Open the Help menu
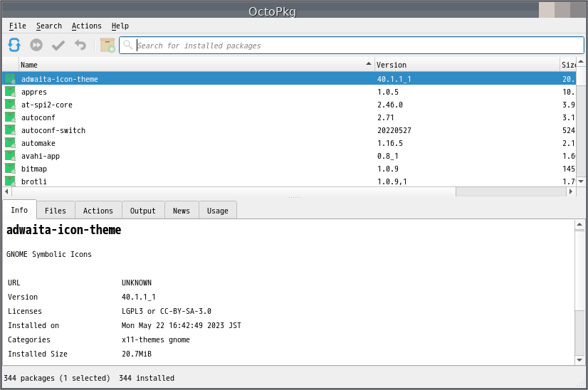The width and height of the screenshot is (588, 390). click(120, 26)
